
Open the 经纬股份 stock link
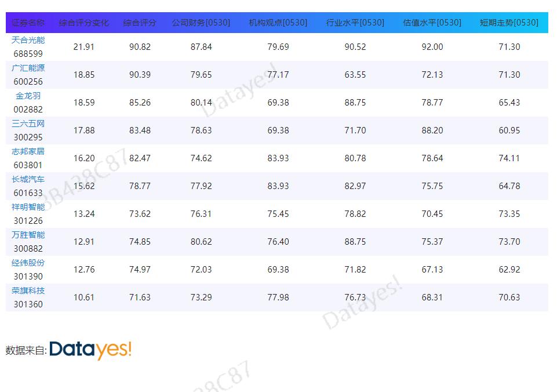(28, 263)
